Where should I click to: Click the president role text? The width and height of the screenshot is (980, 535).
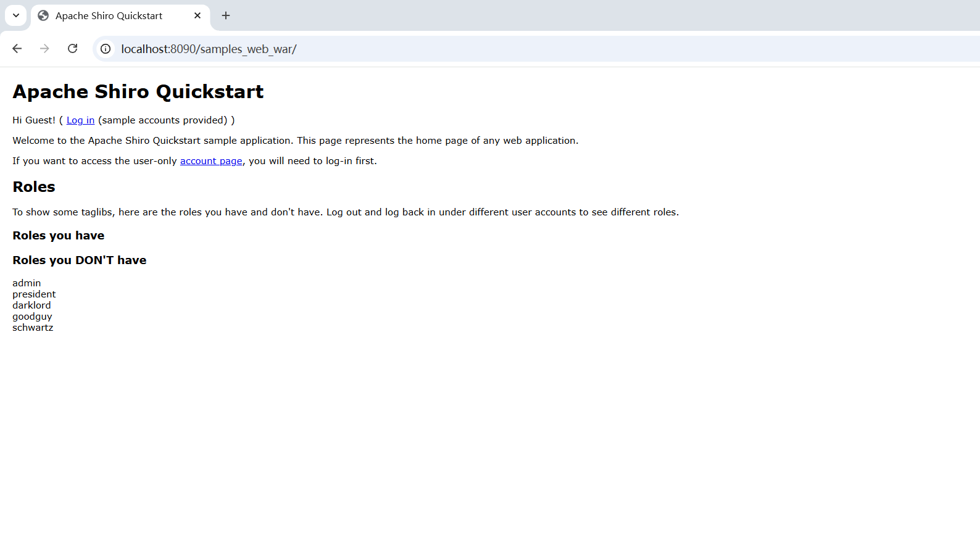tap(34, 294)
